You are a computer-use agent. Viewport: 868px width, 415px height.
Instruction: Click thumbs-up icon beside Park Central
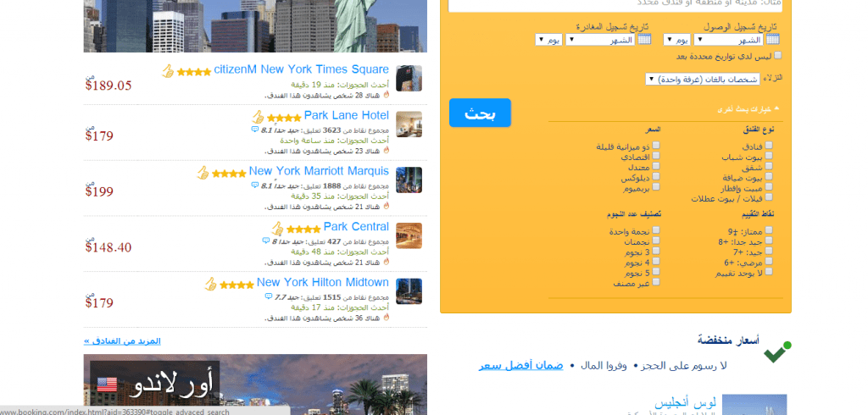click(277, 228)
